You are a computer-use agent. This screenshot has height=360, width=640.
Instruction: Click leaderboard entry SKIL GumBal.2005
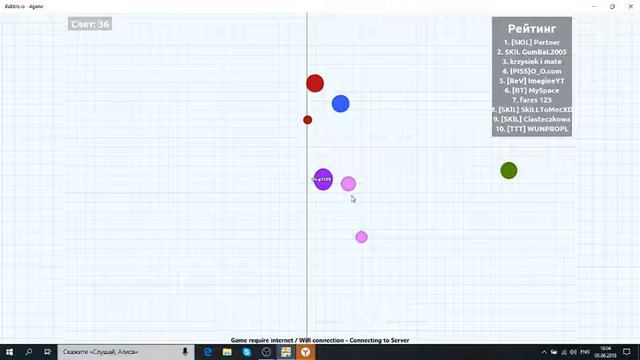pyautogui.click(x=532, y=52)
